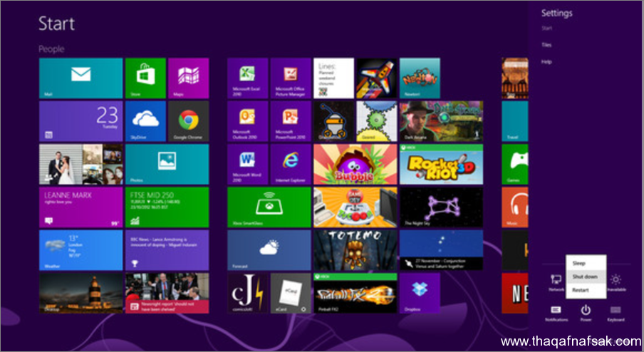Open the Music headphones tile
The image size is (644, 352).
point(515,207)
